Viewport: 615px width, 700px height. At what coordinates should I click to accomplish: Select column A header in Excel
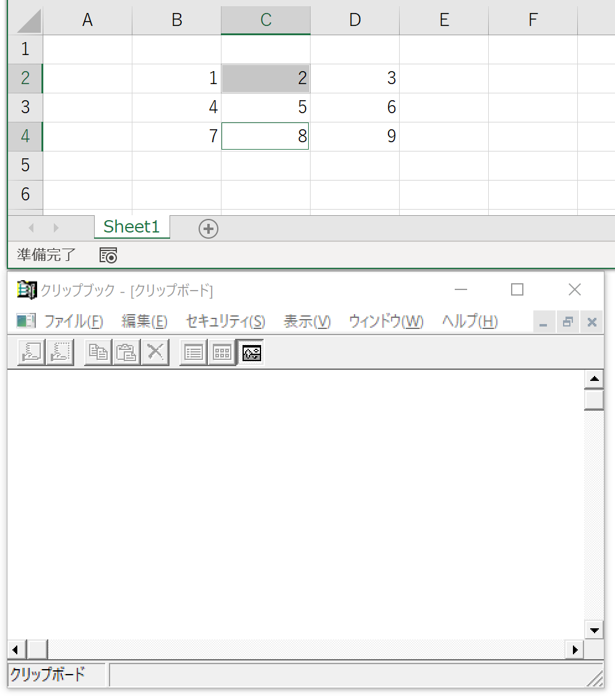[x=87, y=20]
